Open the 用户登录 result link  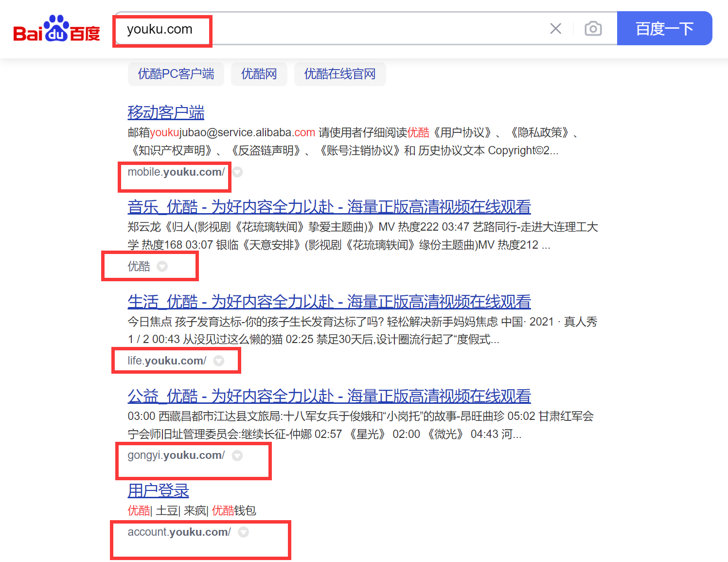tap(158, 490)
